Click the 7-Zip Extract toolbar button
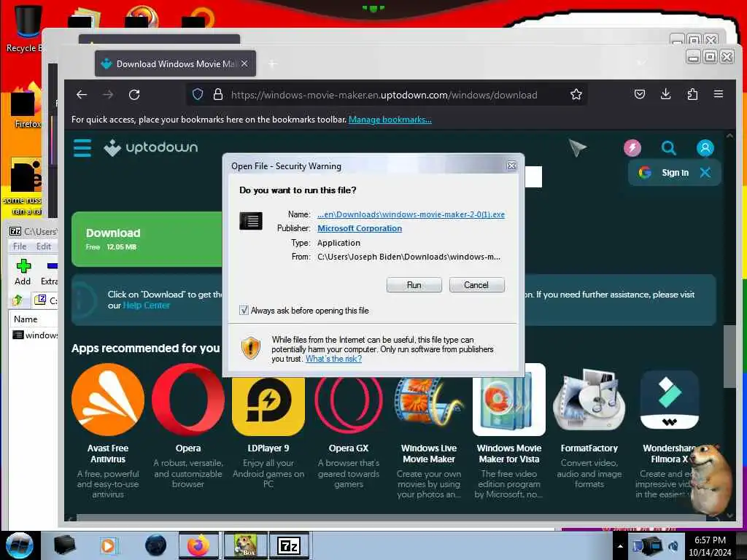 (x=49, y=272)
